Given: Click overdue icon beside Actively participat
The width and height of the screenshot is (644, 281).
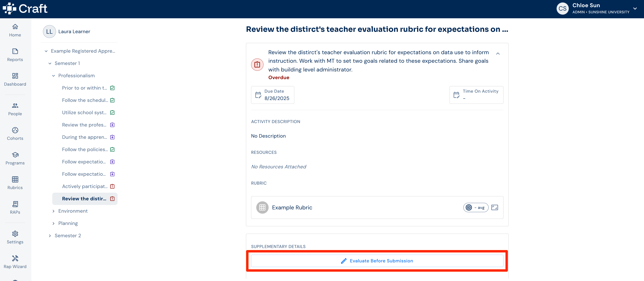Looking at the screenshot, I should (x=112, y=186).
